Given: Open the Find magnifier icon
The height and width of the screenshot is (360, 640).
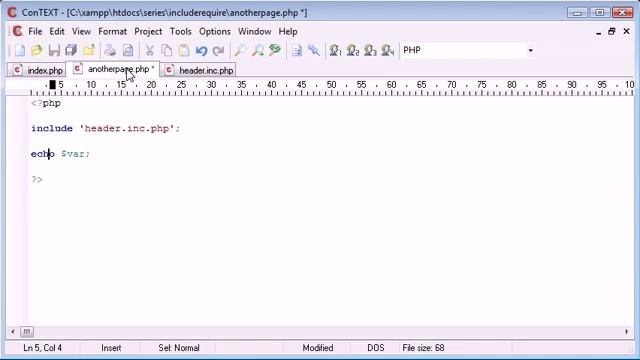Looking at the screenshot, I should coord(240,50).
